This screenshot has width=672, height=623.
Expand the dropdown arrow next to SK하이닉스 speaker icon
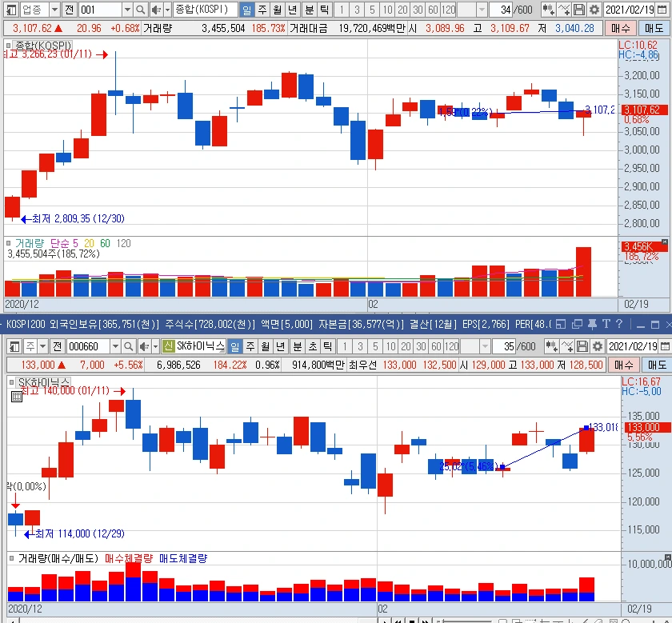(155, 346)
